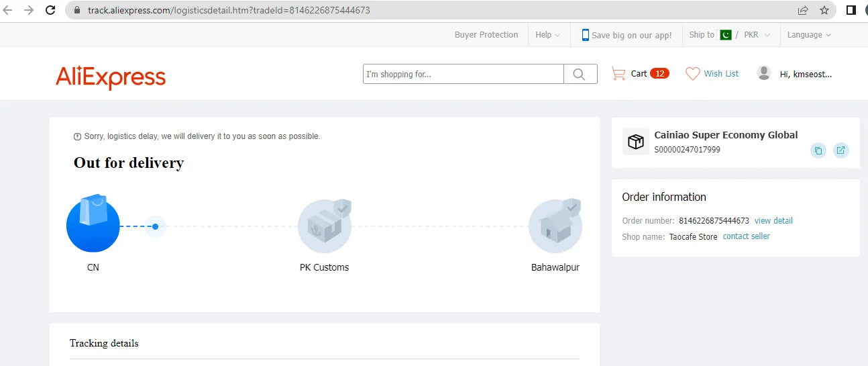Open the shopping Cart icon

click(x=618, y=74)
